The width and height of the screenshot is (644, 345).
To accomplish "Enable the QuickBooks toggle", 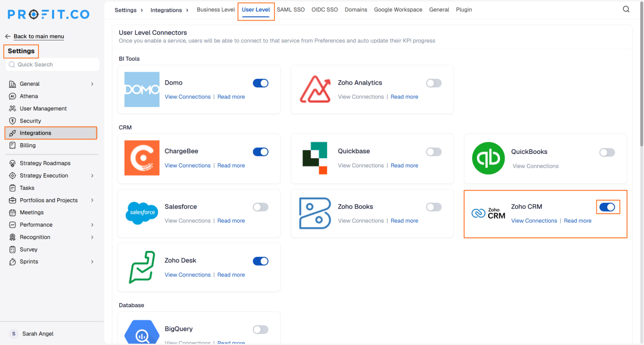I will pos(607,152).
